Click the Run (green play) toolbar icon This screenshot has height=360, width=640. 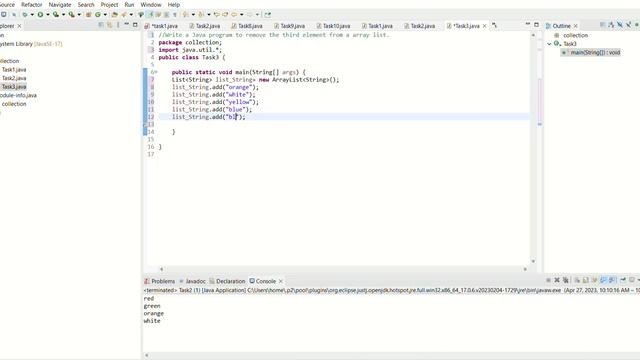(40, 15)
